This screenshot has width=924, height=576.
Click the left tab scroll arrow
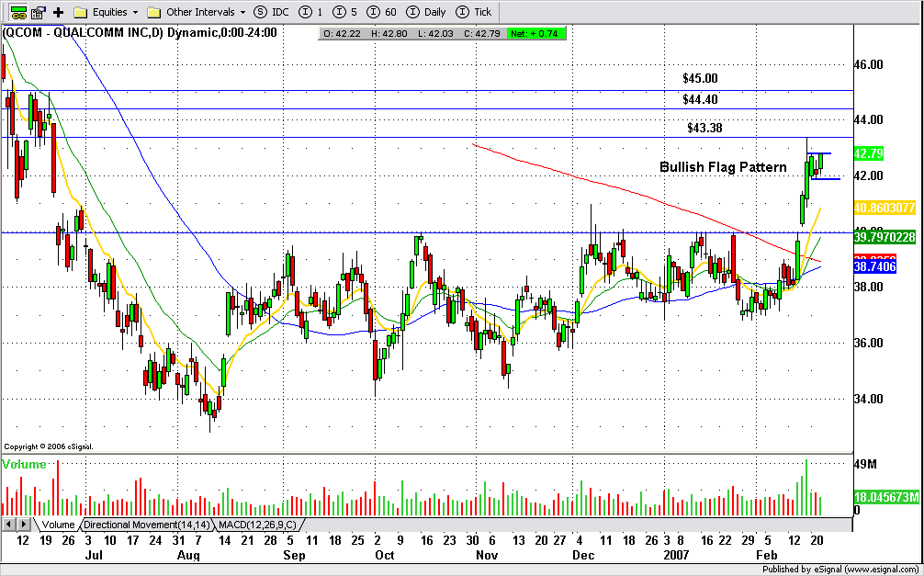click(9, 524)
